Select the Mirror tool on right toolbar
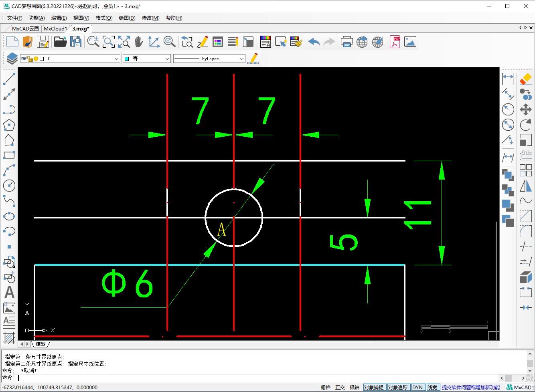The width and height of the screenshot is (535, 392). tap(525, 186)
